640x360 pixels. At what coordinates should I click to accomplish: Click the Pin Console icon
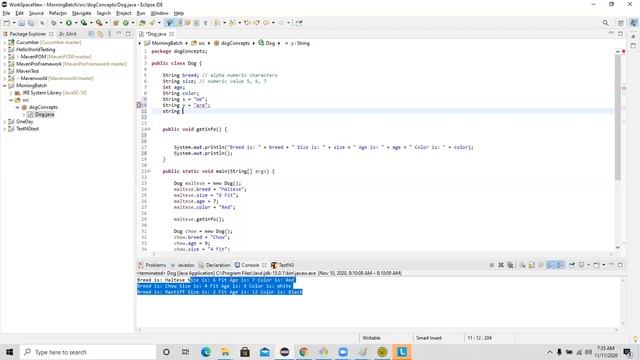click(x=572, y=265)
